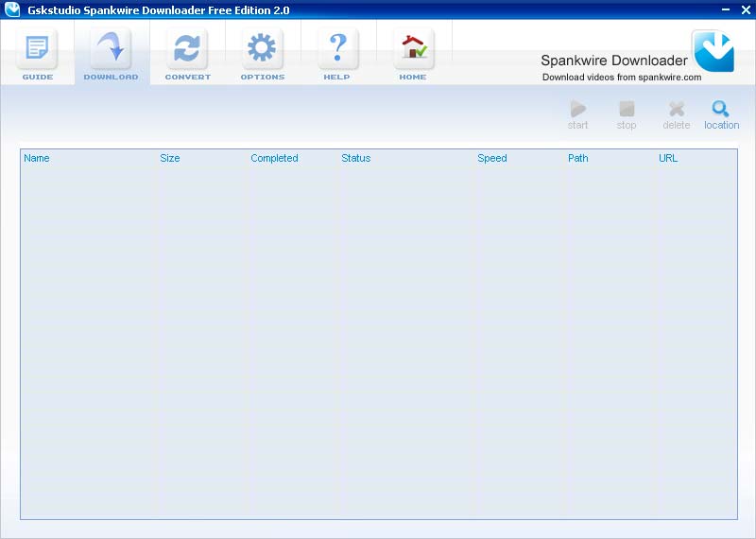Sort list by Status column
756x539 pixels.
point(356,158)
